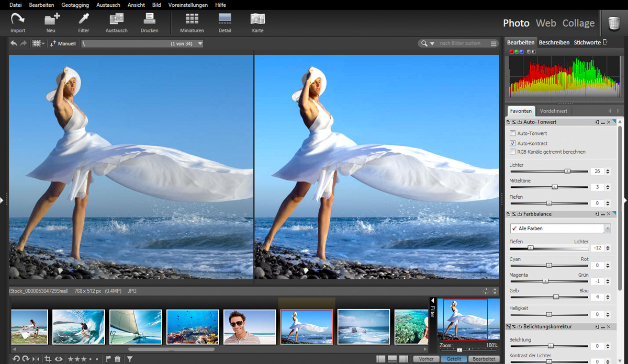Open the Voreinstellungen menu

tap(188, 5)
